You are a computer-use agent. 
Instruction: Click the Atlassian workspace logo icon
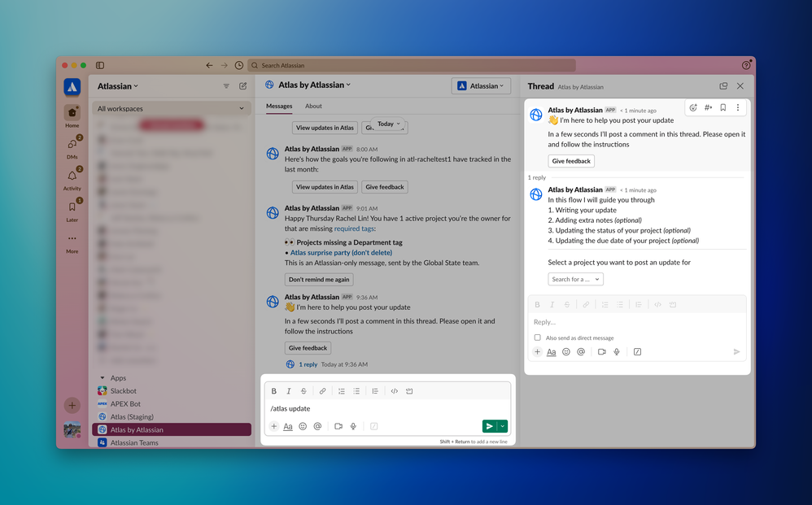(x=72, y=87)
